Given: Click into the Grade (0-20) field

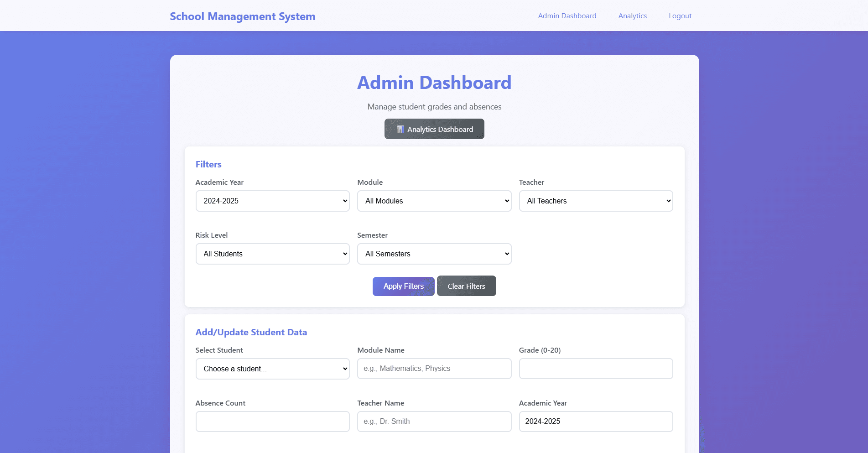Looking at the screenshot, I should pyautogui.click(x=595, y=369).
